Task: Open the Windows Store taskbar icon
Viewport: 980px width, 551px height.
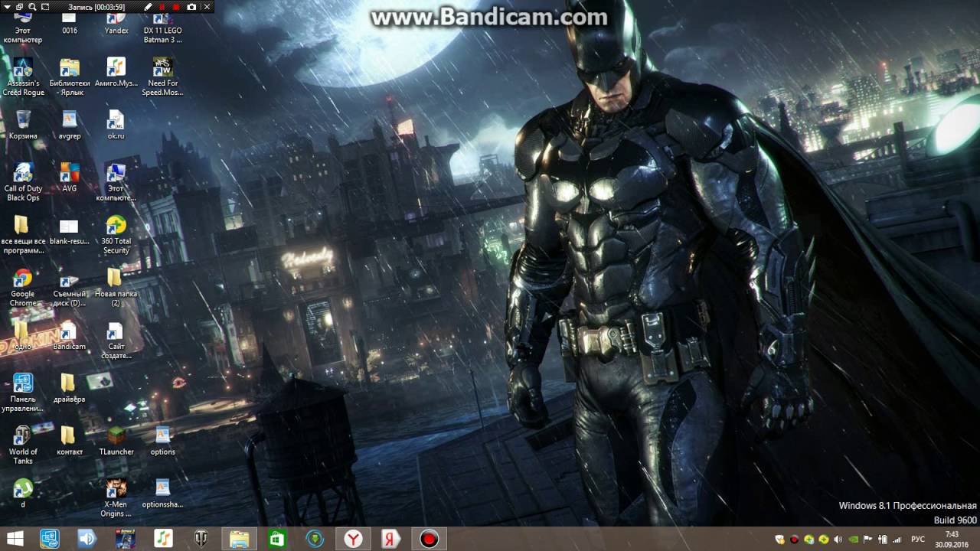Action: (276, 539)
